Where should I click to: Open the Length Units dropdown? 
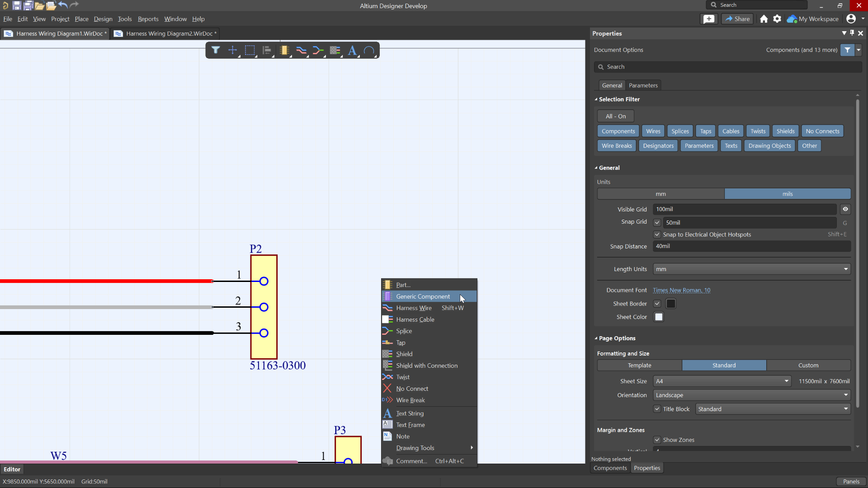(752, 269)
